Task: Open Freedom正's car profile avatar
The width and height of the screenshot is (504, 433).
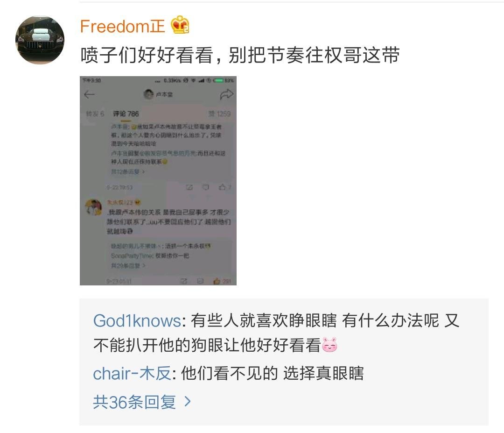Action: point(40,40)
